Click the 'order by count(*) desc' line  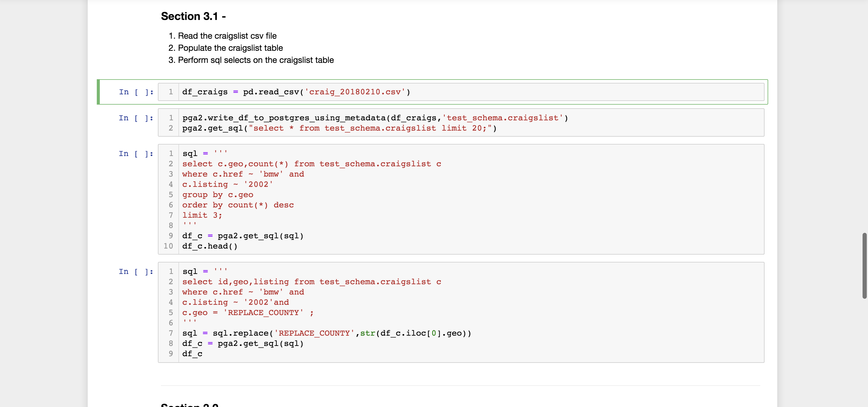[238, 205]
